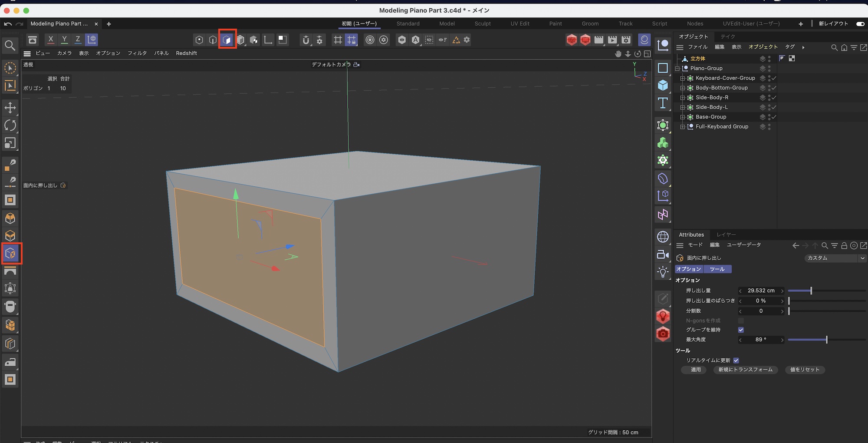The width and height of the screenshot is (868, 443).
Task: Click the 値をリセット button
Action: click(x=805, y=370)
